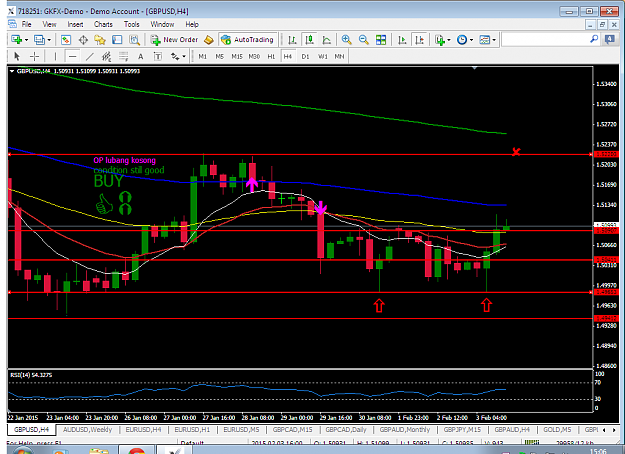Select the standard Cursor arrow tool
625x454 pixels.
coord(17,57)
